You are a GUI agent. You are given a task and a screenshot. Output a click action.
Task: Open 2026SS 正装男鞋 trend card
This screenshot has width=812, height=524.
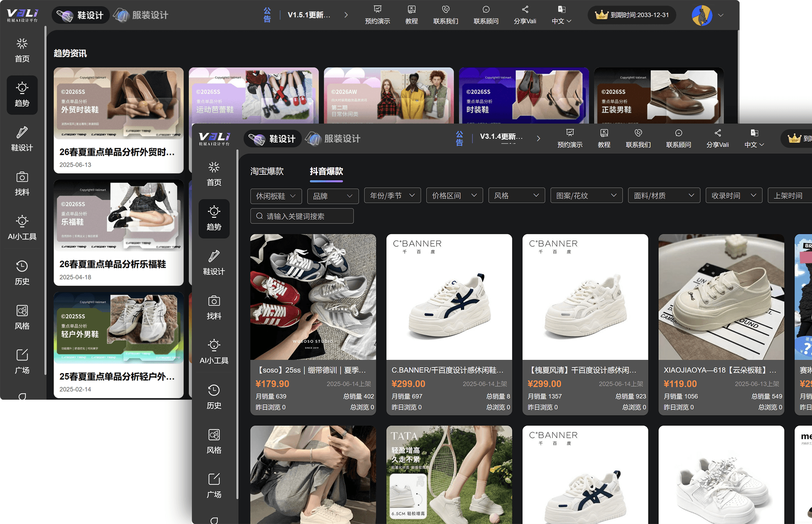[x=659, y=96]
